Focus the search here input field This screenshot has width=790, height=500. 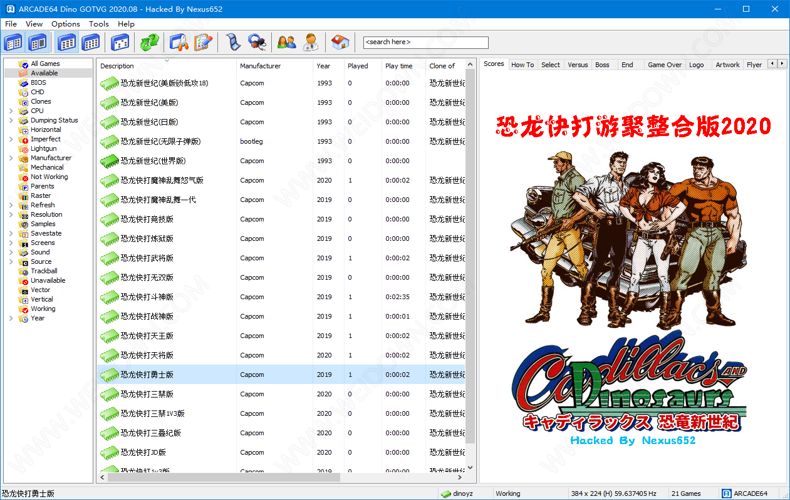coord(426,42)
